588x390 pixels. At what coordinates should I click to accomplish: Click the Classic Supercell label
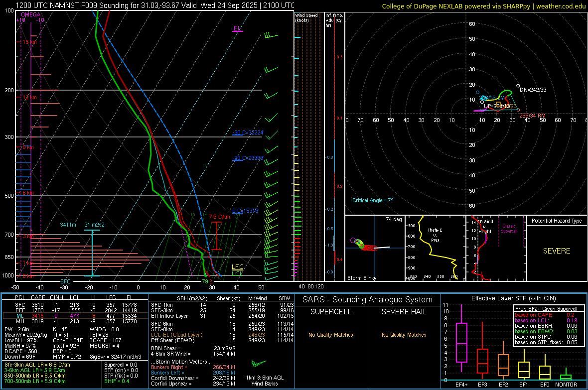coord(509,229)
